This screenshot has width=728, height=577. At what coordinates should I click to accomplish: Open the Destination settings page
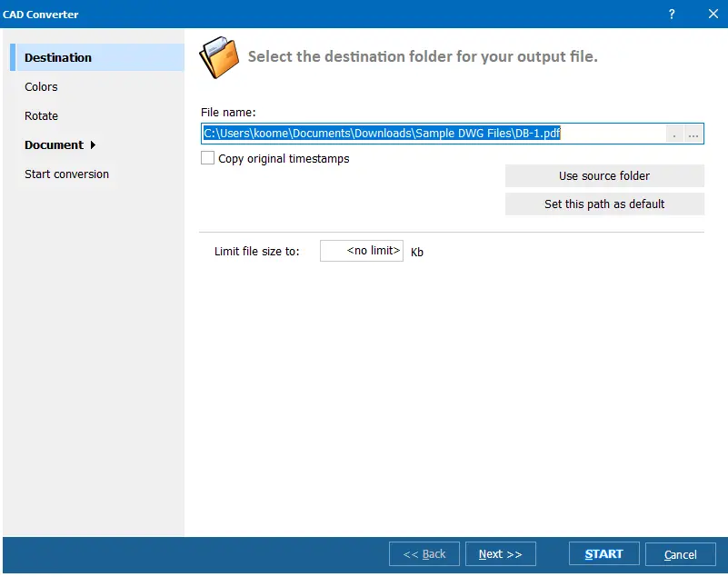pos(97,57)
